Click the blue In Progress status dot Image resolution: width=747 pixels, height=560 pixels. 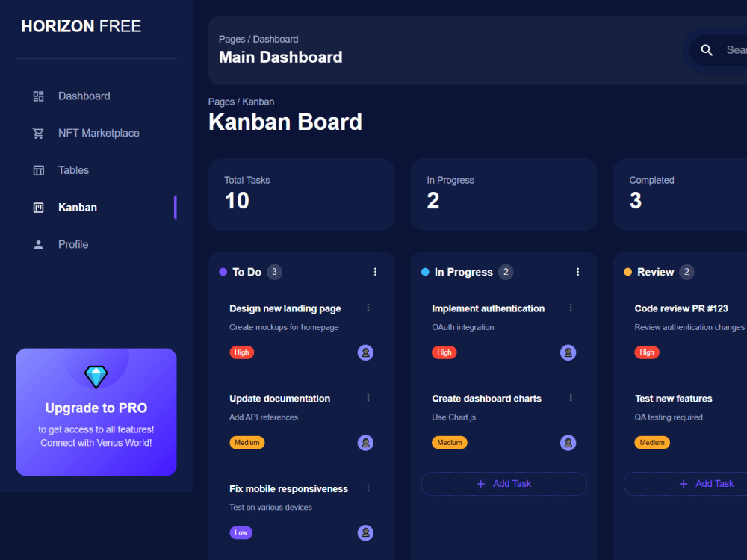pyautogui.click(x=425, y=272)
